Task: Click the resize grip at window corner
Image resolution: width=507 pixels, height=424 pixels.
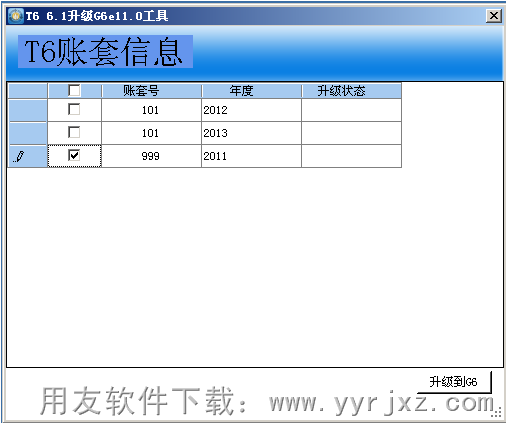Action: click(497, 412)
